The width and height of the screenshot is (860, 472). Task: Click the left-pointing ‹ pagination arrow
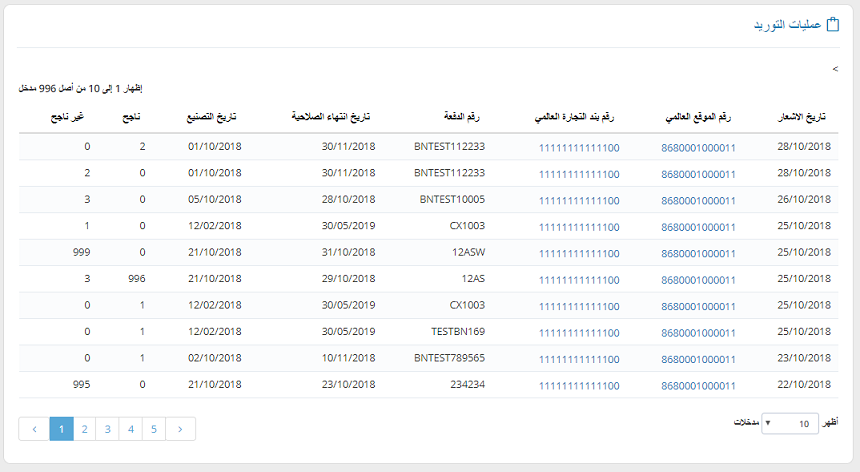click(x=34, y=429)
